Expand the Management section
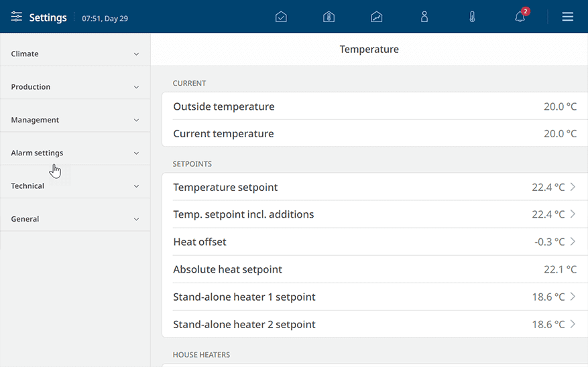The width and height of the screenshot is (588, 367). pyautogui.click(x=75, y=120)
